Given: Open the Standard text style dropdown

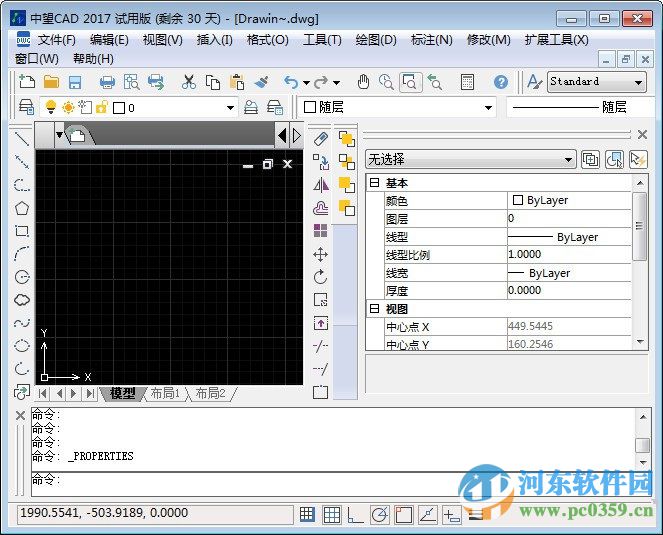Looking at the screenshot, I should pyautogui.click(x=638, y=82).
